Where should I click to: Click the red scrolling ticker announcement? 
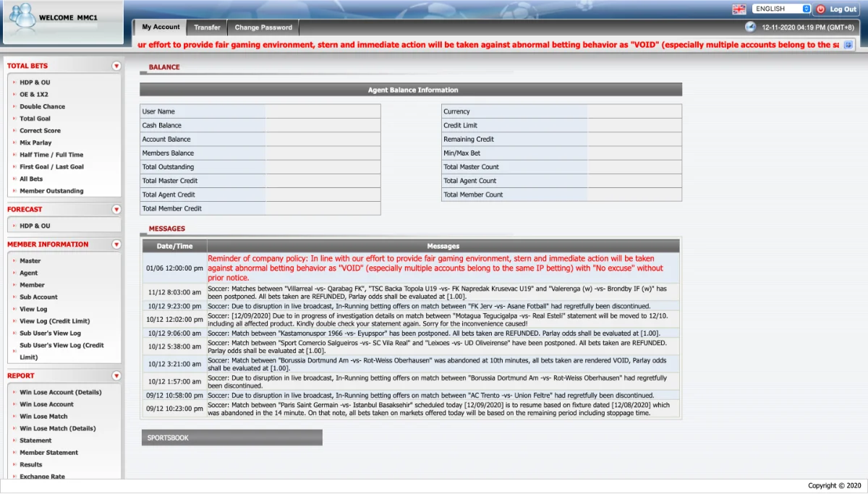tap(488, 45)
